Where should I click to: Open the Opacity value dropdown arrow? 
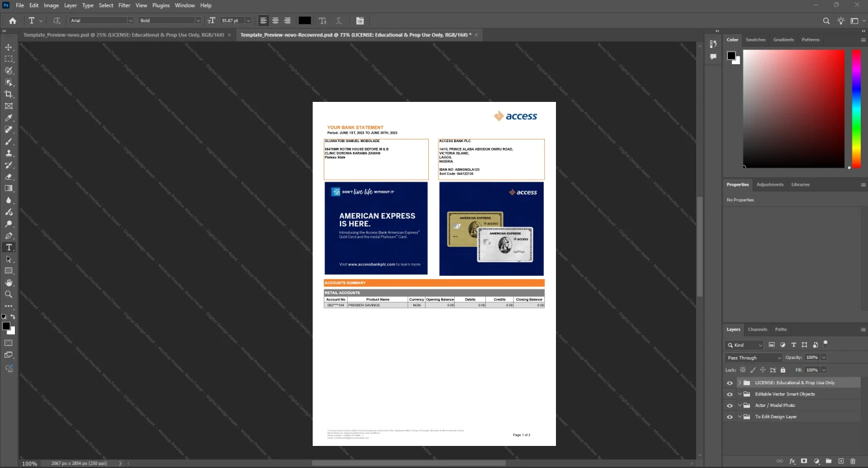click(x=824, y=358)
